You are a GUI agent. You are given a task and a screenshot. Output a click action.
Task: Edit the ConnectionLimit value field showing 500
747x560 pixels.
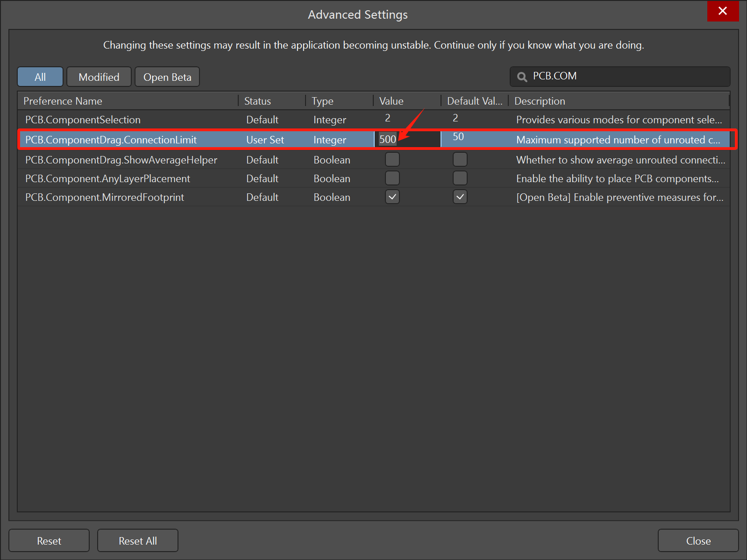pos(406,140)
